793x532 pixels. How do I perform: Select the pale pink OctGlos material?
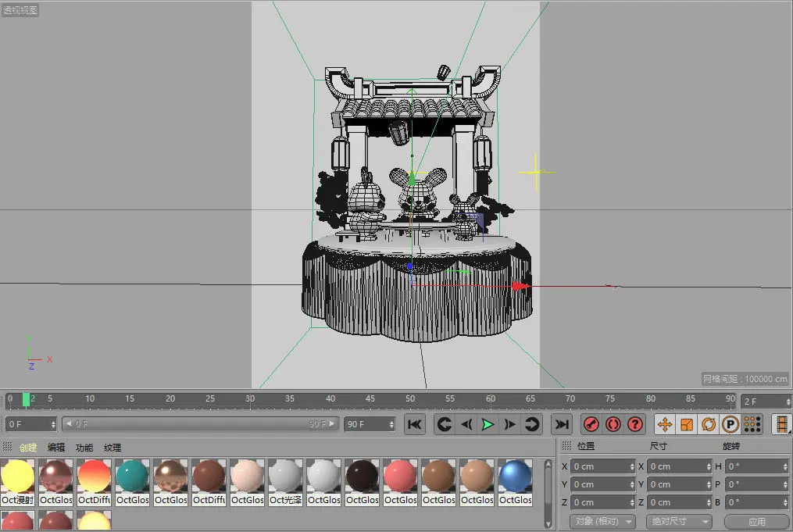click(248, 482)
